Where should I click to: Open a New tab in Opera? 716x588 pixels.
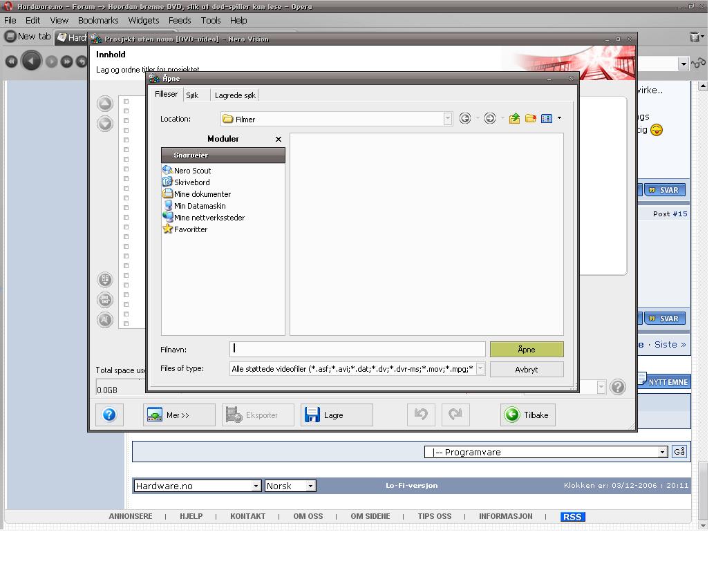(28, 37)
